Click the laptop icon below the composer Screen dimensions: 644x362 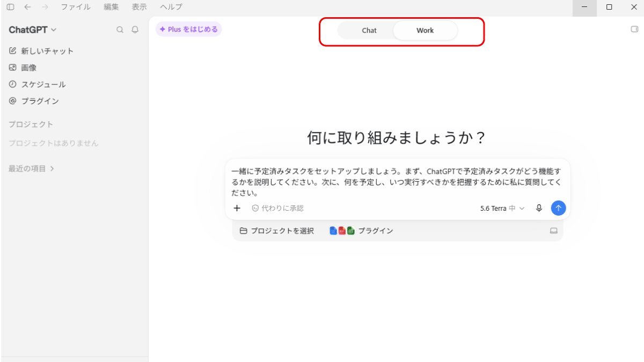(x=554, y=231)
